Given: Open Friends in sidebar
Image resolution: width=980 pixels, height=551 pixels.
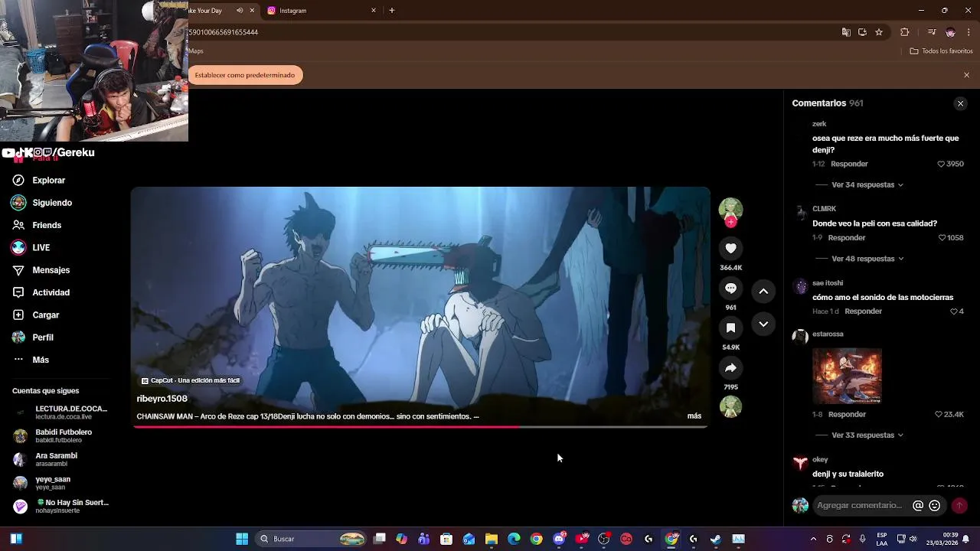Looking at the screenshot, I should [x=47, y=225].
